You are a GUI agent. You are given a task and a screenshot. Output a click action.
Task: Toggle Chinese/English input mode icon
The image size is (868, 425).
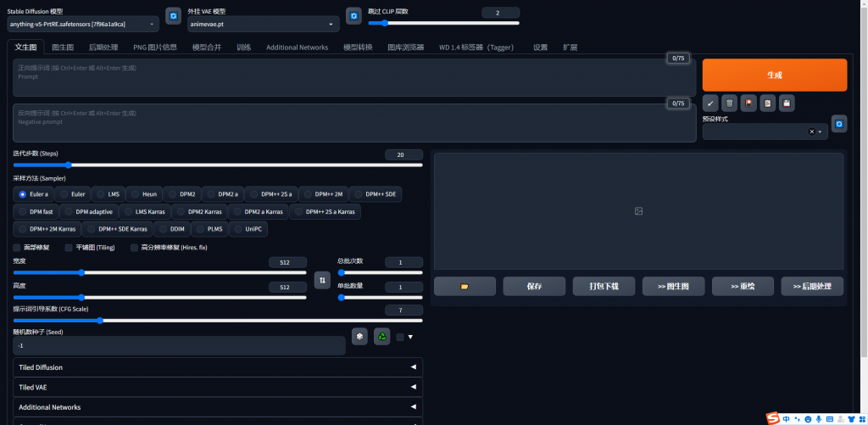[786, 419]
